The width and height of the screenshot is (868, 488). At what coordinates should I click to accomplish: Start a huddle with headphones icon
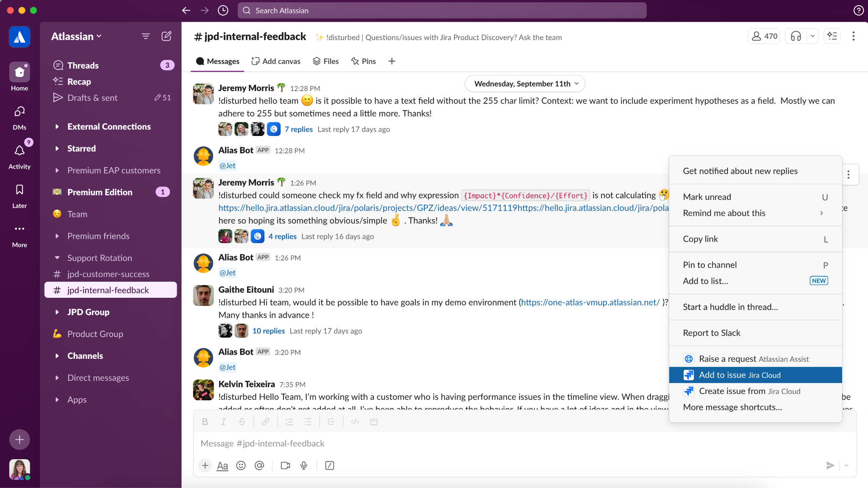click(796, 36)
